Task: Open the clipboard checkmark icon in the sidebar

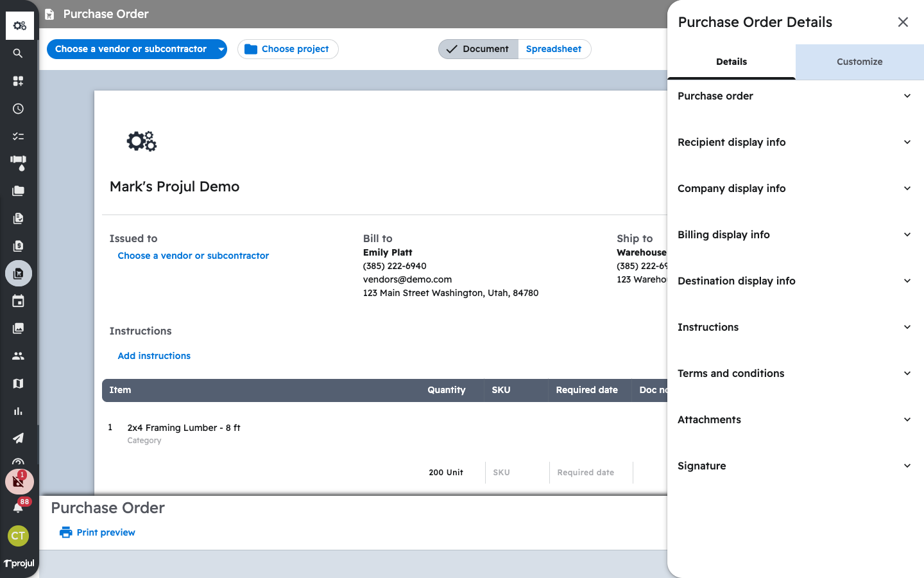Action: [18, 218]
